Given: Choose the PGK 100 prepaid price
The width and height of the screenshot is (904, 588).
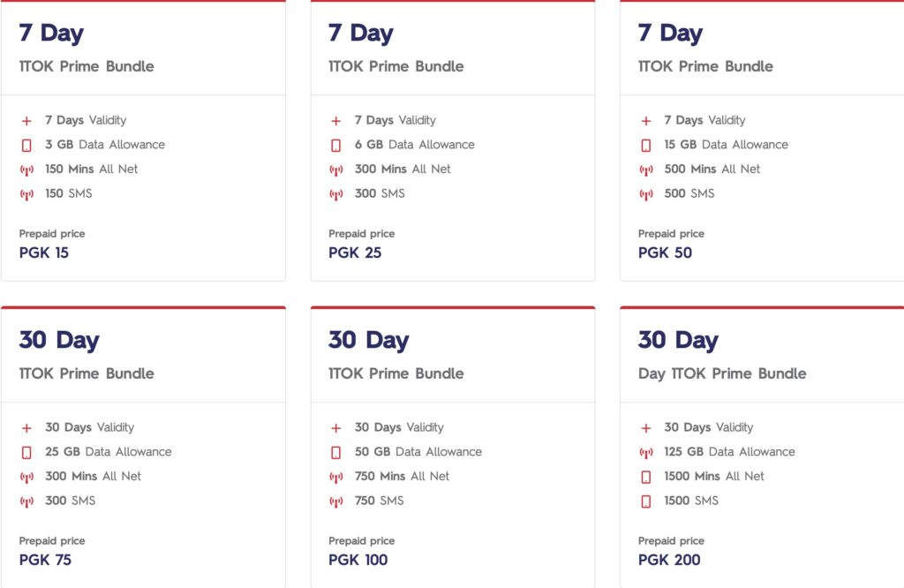Looking at the screenshot, I should [358, 560].
